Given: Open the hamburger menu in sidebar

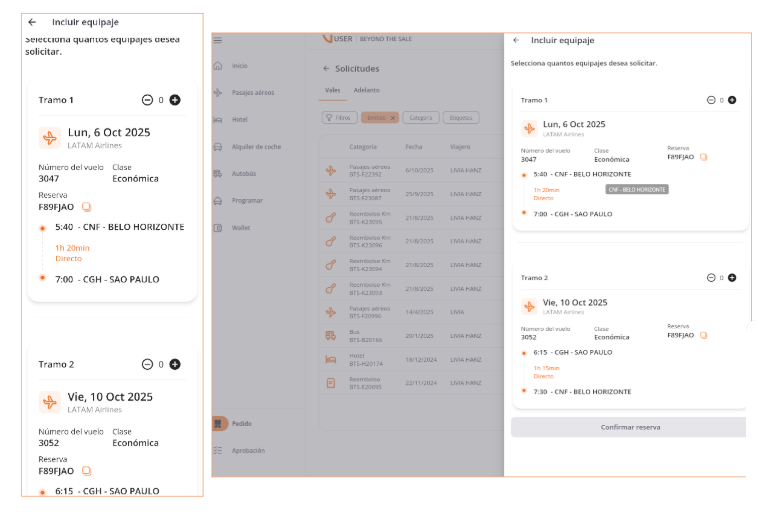Looking at the screenshot, I should click(218, 41).
